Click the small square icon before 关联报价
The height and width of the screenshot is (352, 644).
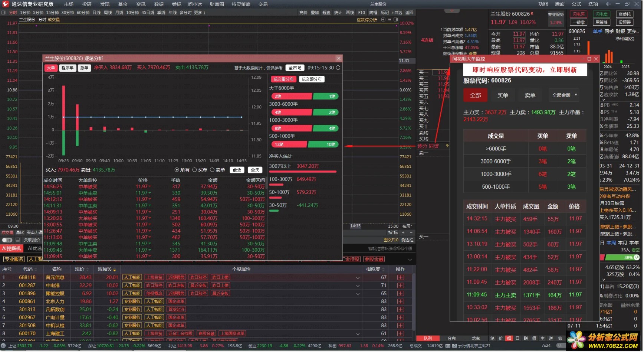17,240
